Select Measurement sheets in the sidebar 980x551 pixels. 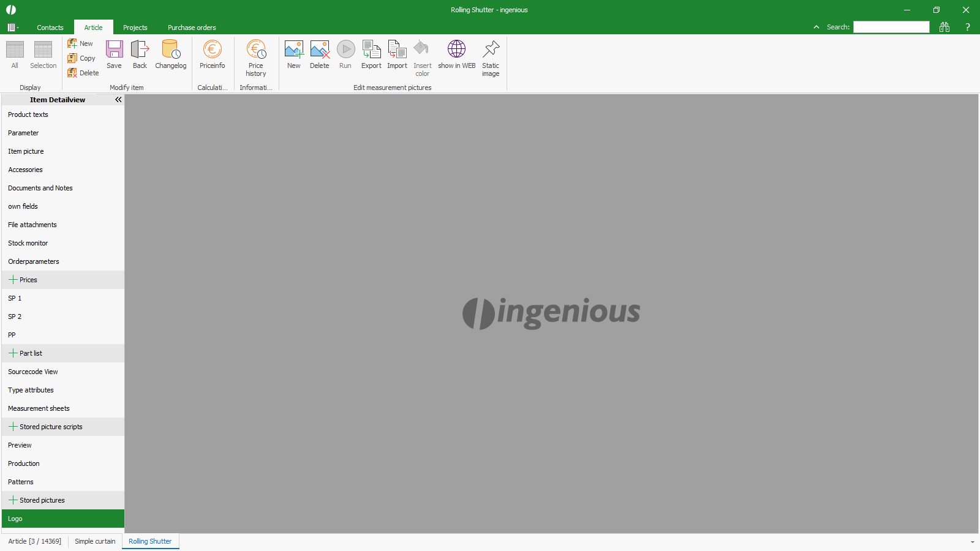click(x=39, y=408)
